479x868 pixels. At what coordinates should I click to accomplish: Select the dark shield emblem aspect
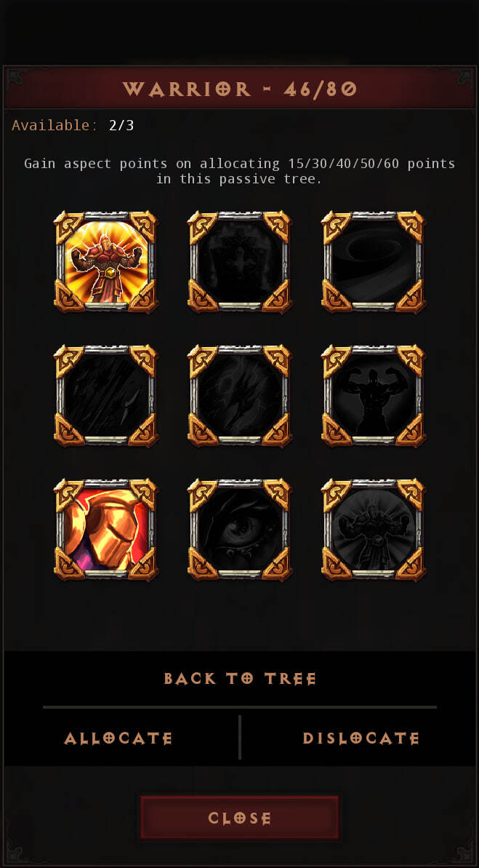240,262
